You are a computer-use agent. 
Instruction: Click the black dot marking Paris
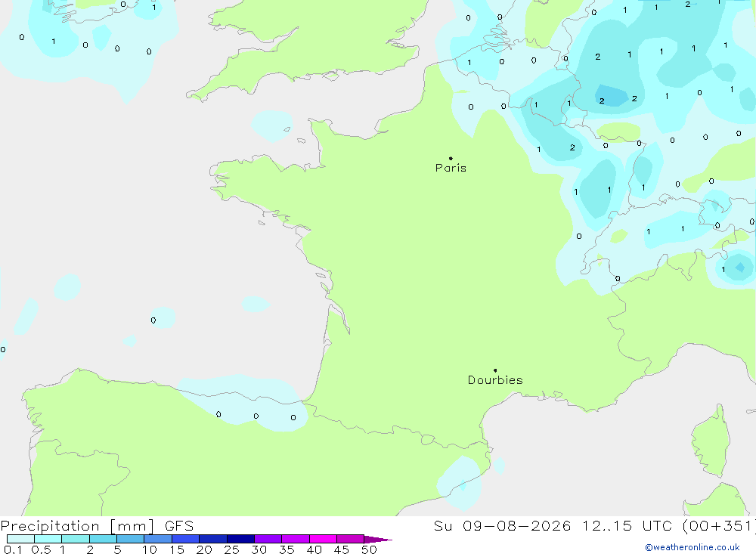coord(451,158)
